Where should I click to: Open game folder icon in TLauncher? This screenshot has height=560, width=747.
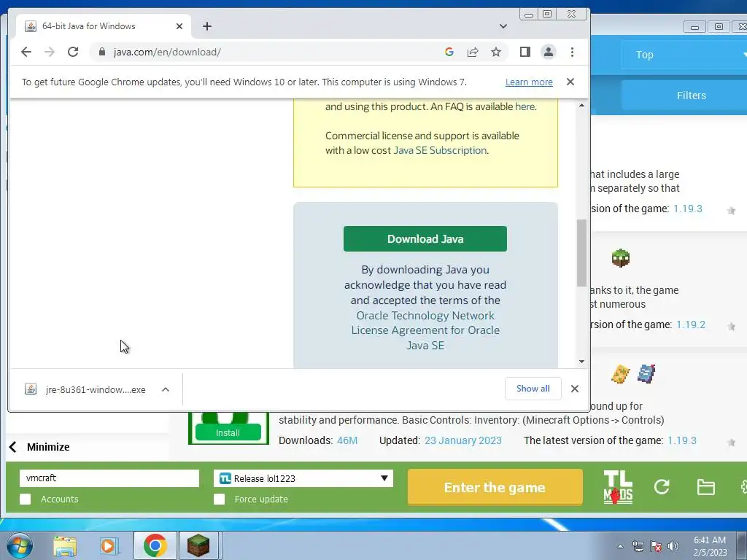click(x=705, y=487)
